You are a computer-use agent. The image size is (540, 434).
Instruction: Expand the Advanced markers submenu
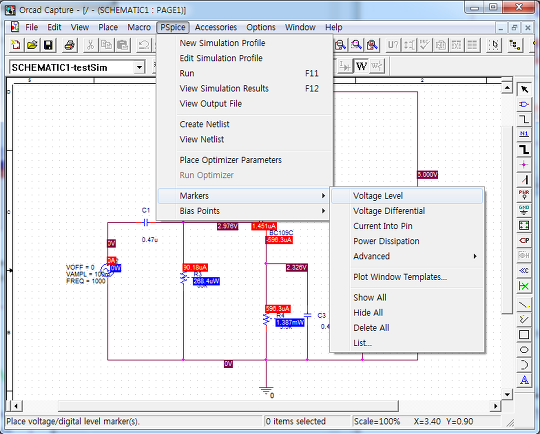coord(408,256)
